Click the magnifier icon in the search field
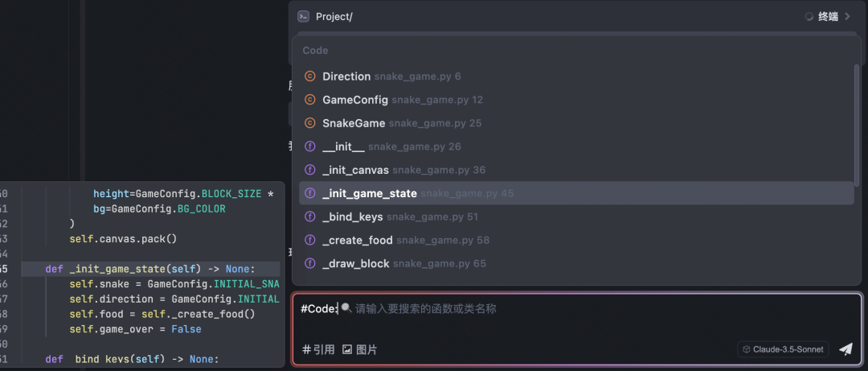This screenshot has width=868, height=371. point(346,308)
